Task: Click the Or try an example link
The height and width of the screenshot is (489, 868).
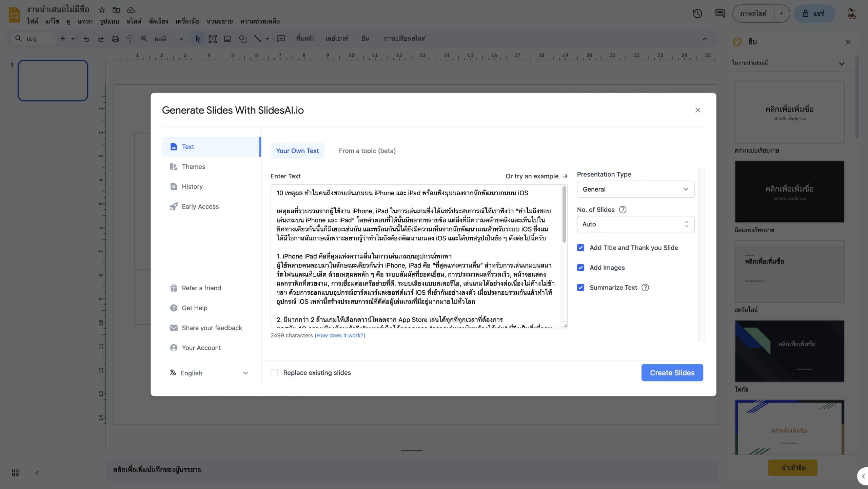Action: click(532, 176)
